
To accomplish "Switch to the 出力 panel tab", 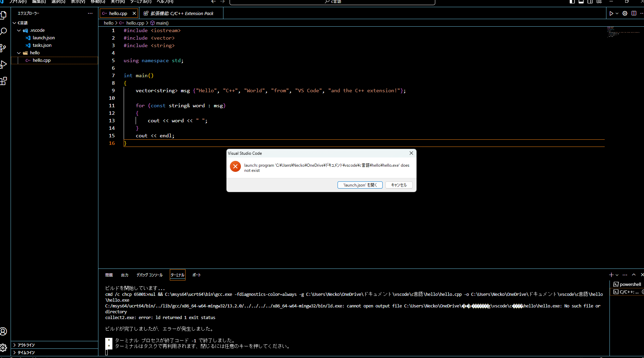I will tap(124, 275).
